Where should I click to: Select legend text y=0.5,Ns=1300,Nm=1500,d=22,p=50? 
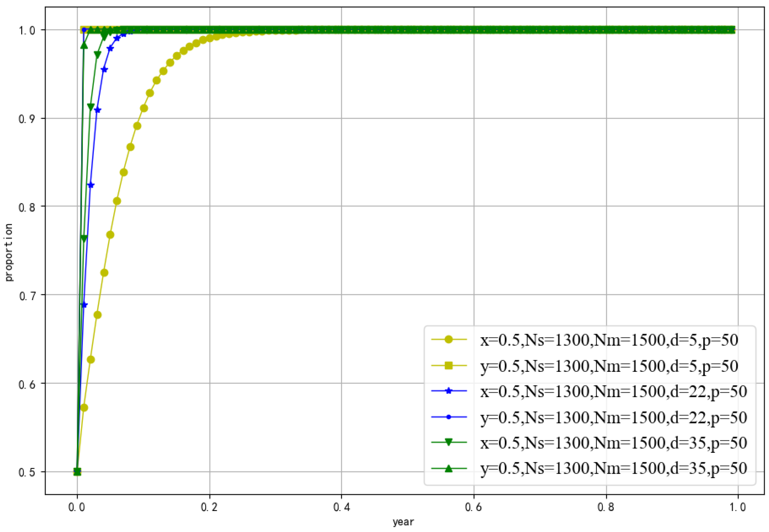tap(613, 417)
